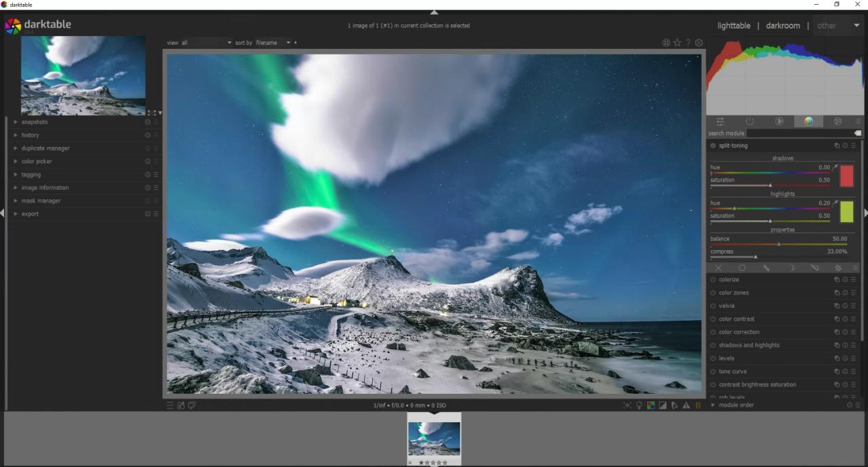
Task: Open split-toning multiple instances icon
Action: [x=837, y=146]
